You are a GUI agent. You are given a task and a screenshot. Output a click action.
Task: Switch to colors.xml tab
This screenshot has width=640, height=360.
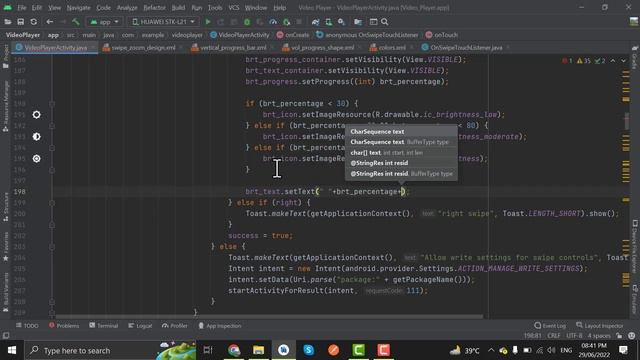[x=388, y=48]
